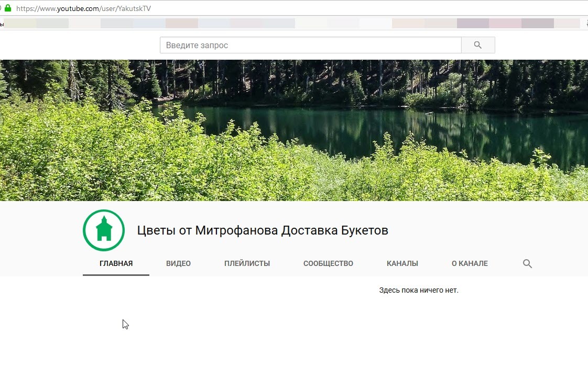
Task: Click the search magnifier button beside the query field
Action: [477, 45]
